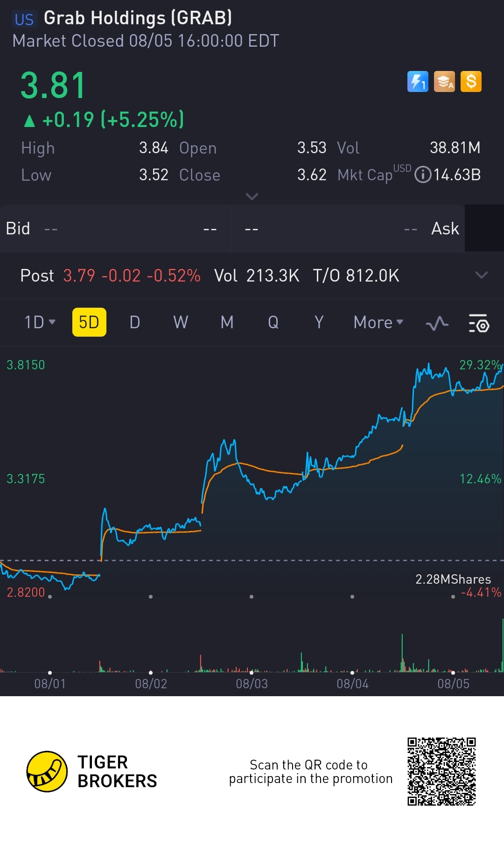Image resolution: width=504 pixels, height=847 pixels.
Task: Tap the Mkt Cap info icon
Action: (x=423, y=175)
